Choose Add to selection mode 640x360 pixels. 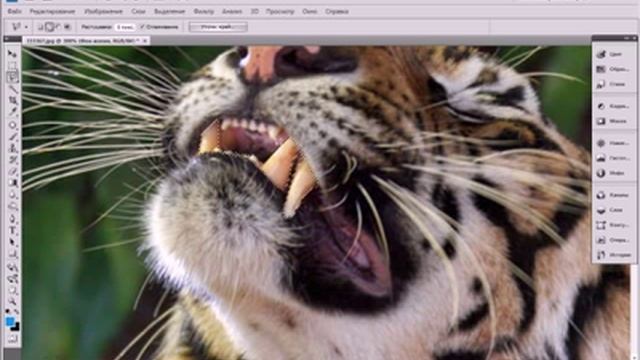point(49,27)
